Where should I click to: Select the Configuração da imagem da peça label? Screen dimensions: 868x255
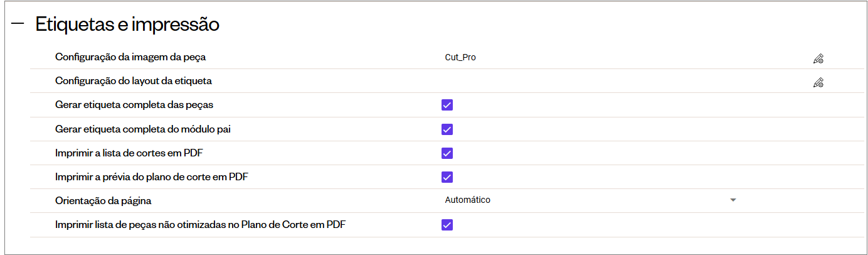coord(130,57)
